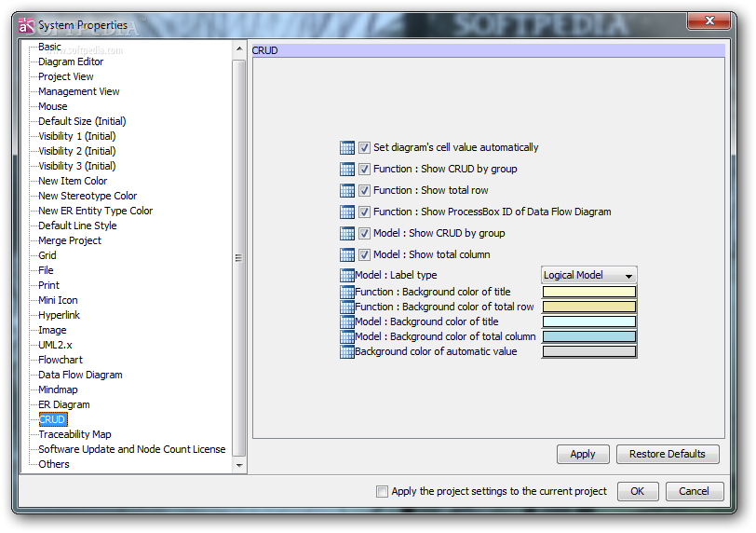756x533 pixels.
Task: Click the Apply button
Action: tap(583, 454)
